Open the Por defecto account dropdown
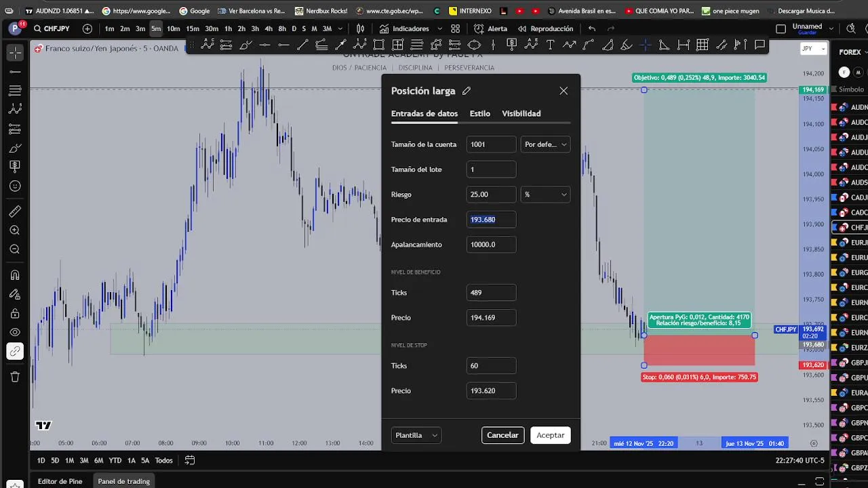The width and height of the screenshot is (868, 488). [x=545, y=144]
